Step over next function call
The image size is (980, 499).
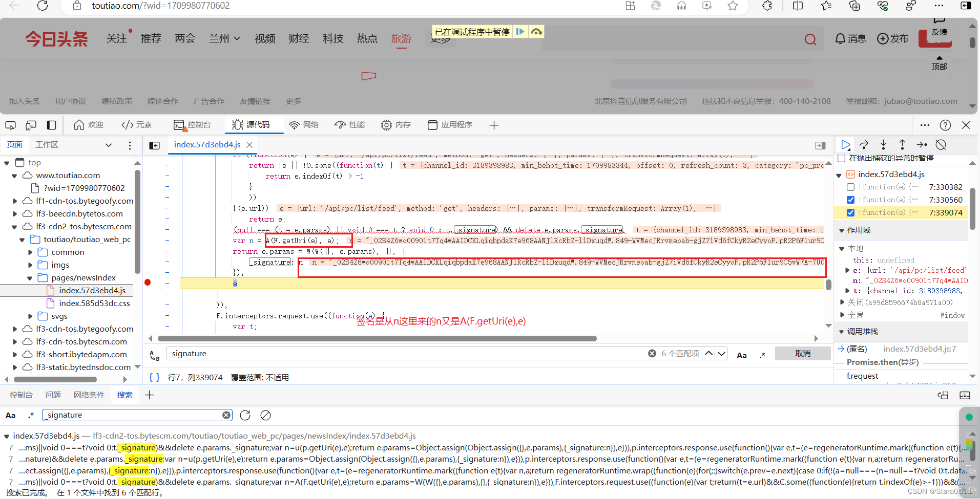pyautogui.click(x=864, y=145)
